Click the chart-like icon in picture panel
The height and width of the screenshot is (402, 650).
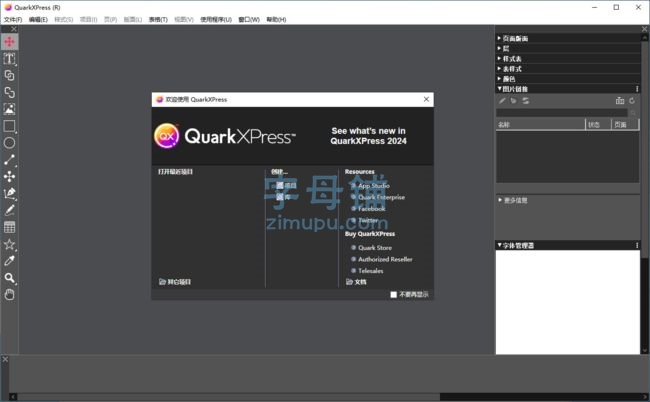tap(620, 101)
